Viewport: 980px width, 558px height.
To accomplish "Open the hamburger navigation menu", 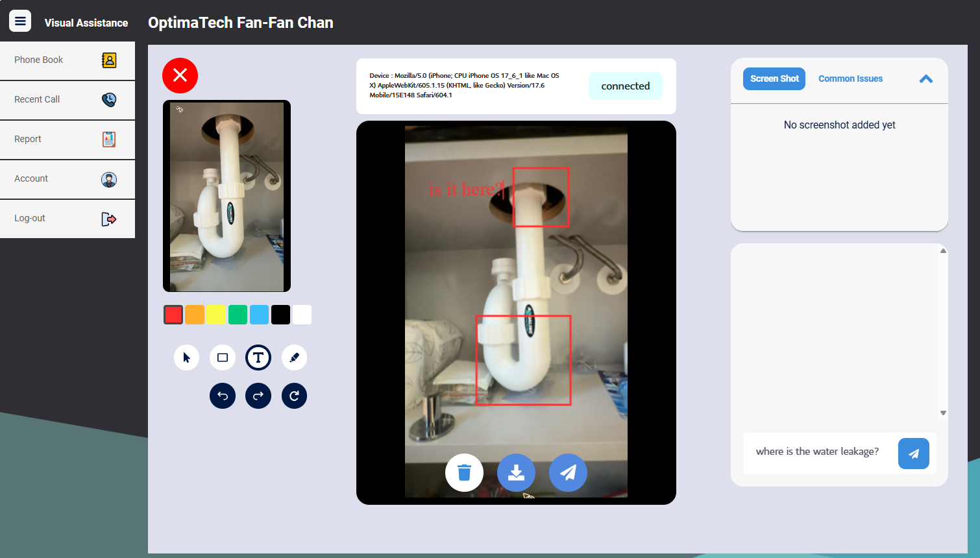I will click(x=19, y=21).
